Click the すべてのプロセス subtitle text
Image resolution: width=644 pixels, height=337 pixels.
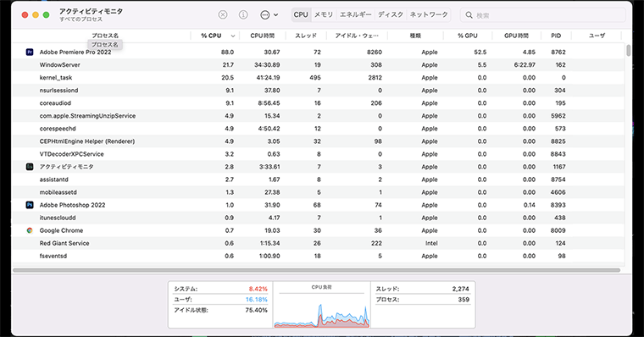pos(80,19)
